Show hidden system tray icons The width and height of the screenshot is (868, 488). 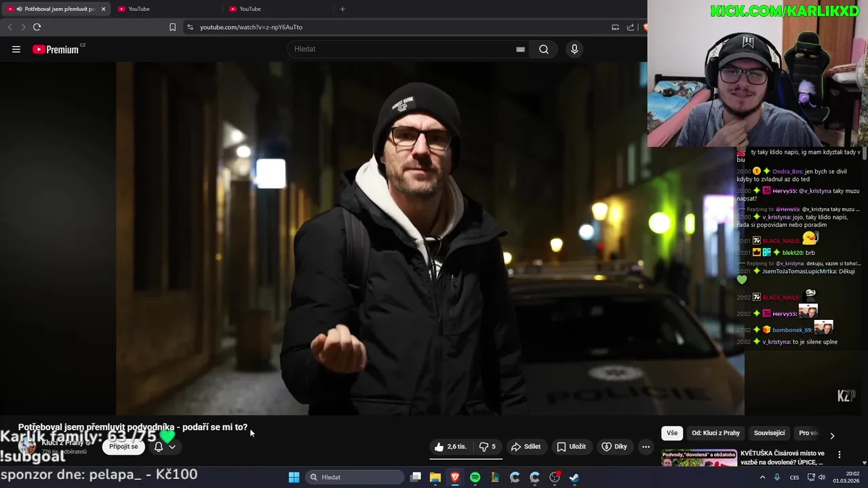coord(762,477)
